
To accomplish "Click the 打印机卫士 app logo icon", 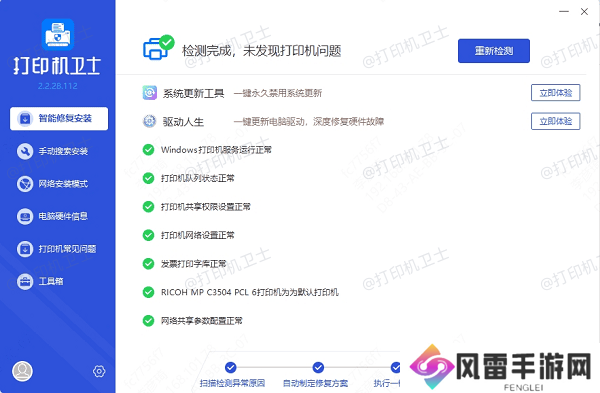I will (x=57, y=35).
